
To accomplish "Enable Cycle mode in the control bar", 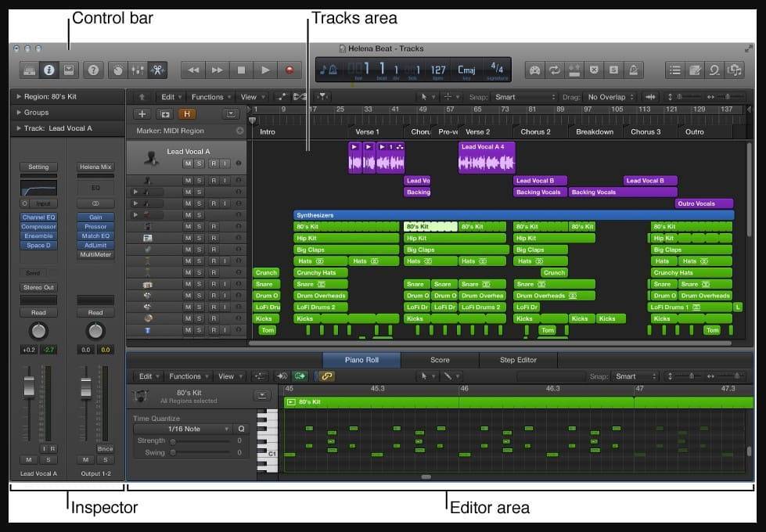I will (x=555, y=70).
